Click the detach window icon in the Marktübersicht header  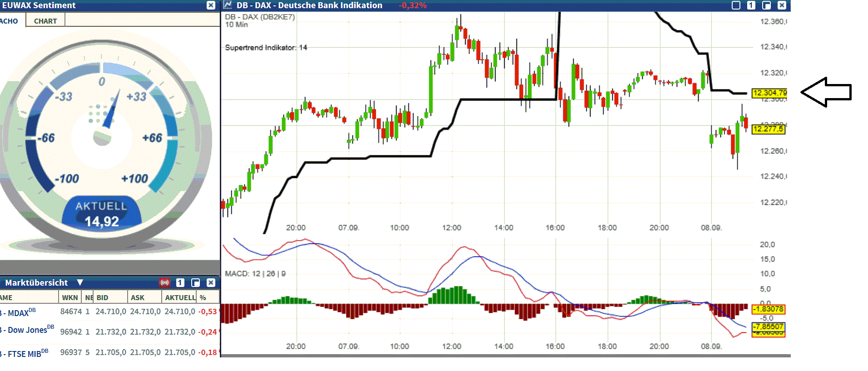(x=196, y=282)
